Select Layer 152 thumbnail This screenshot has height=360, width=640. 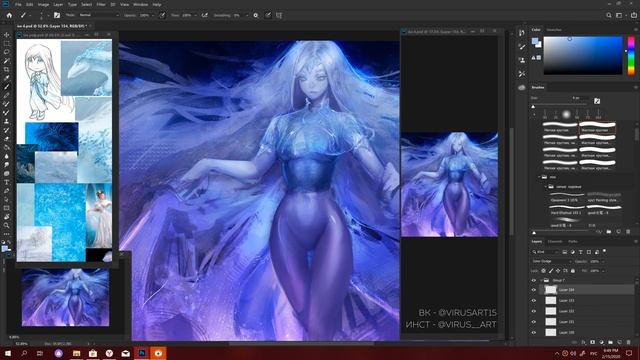(551, 311)
